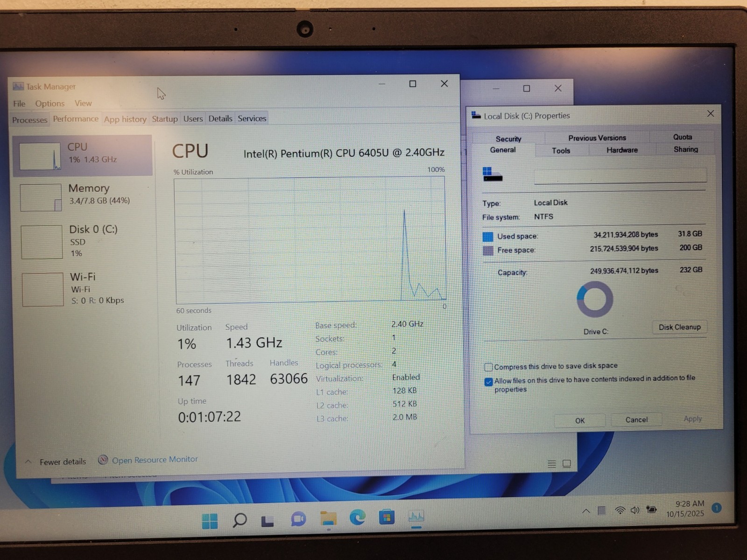Open the Hardware tab in Properties
The width and height of the screenshot is (747, 560).
point(622,150)
